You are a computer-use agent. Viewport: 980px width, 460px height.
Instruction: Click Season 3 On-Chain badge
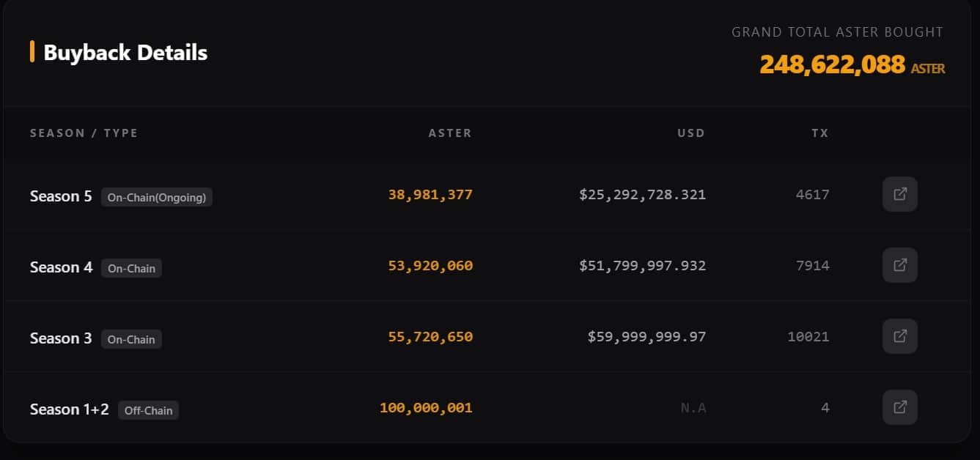131,339
